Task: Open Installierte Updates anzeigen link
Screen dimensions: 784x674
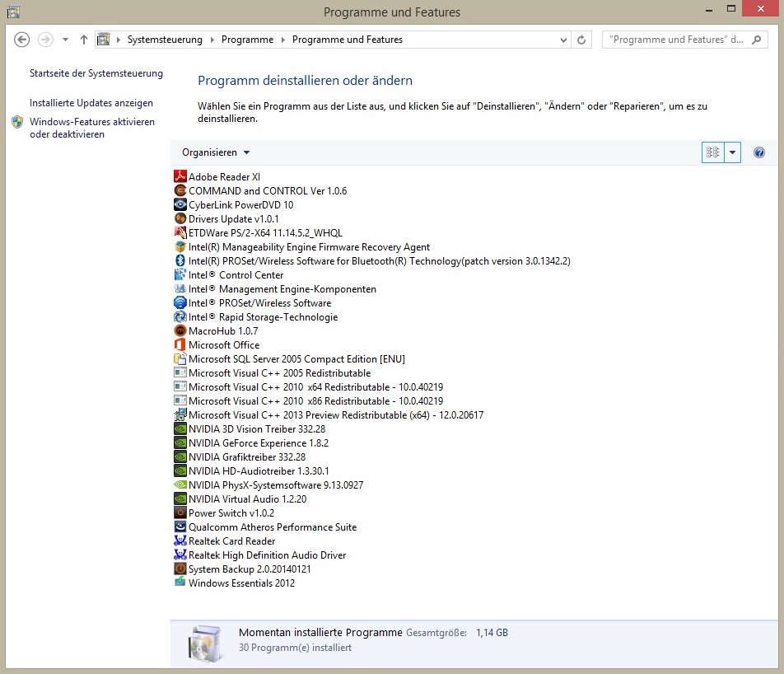Action: click(91, 102)
